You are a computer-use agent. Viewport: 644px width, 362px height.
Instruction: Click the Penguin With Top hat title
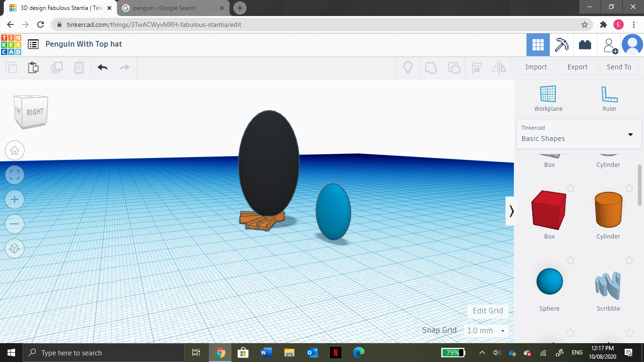pos(83,44)
